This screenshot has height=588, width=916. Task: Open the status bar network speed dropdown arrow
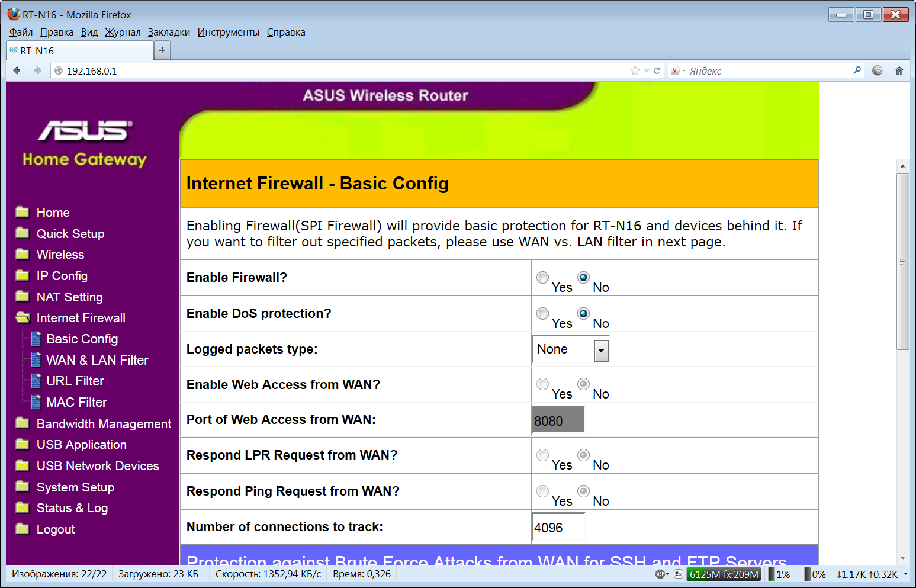pos(905,574)
